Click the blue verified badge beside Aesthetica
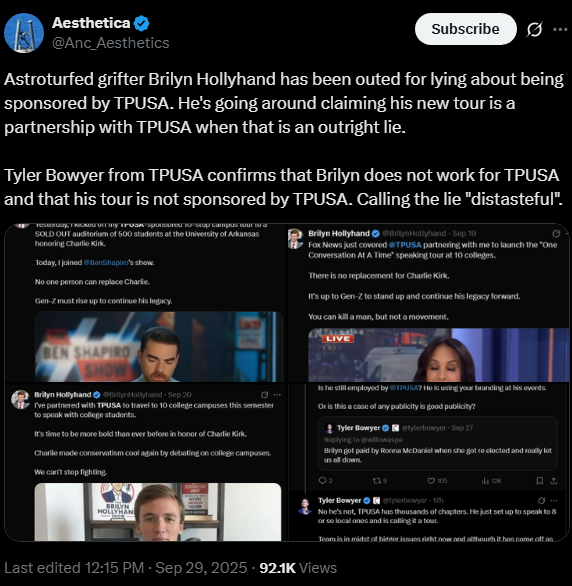 [x=142, y=24]
